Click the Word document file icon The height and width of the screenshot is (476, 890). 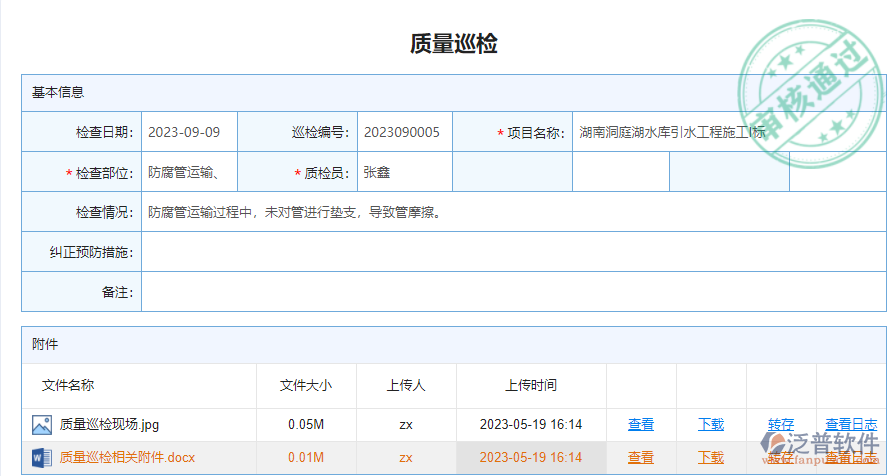pos(41,458)
